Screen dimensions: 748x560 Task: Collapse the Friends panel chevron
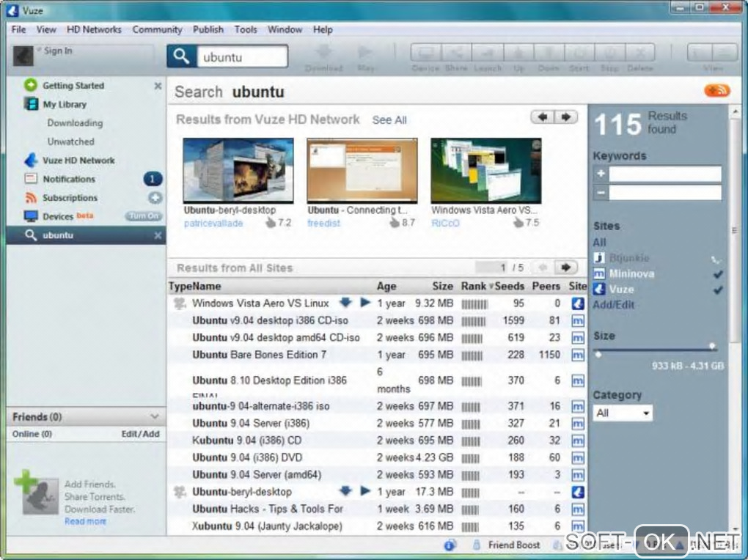pos(155,417)
